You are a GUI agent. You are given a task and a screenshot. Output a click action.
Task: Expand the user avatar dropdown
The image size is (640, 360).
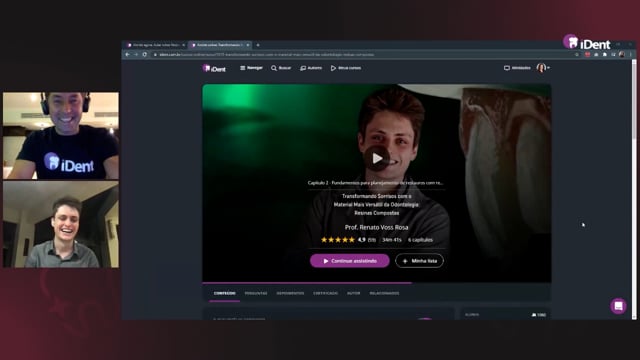click(x=543, y=68)
